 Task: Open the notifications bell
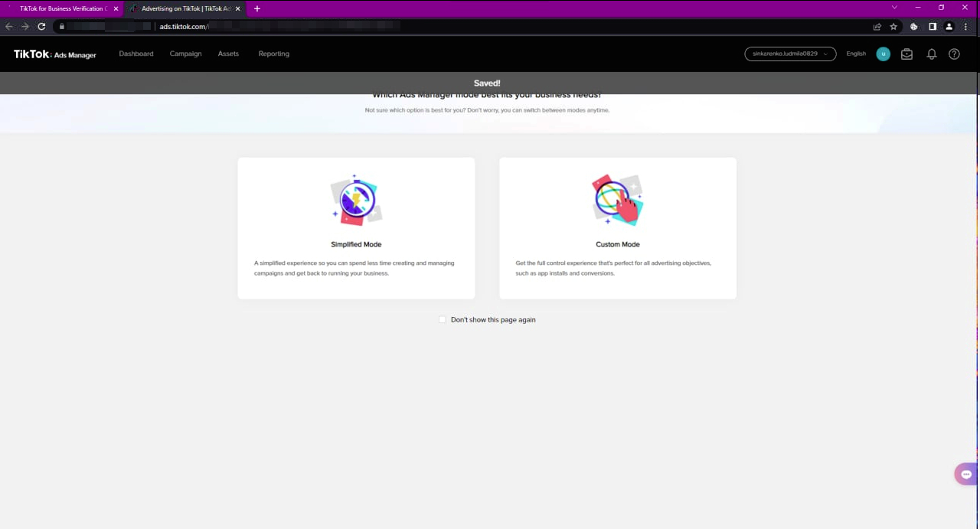tap(932, 54)
